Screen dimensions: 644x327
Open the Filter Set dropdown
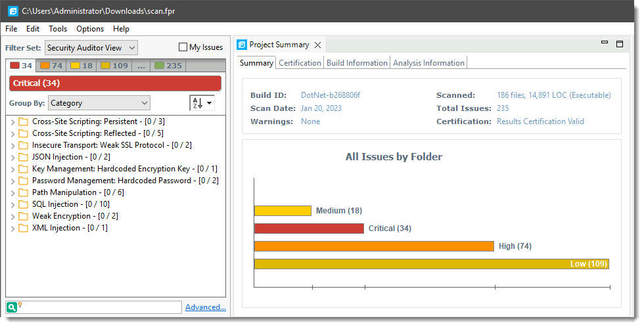click(91, 47)
